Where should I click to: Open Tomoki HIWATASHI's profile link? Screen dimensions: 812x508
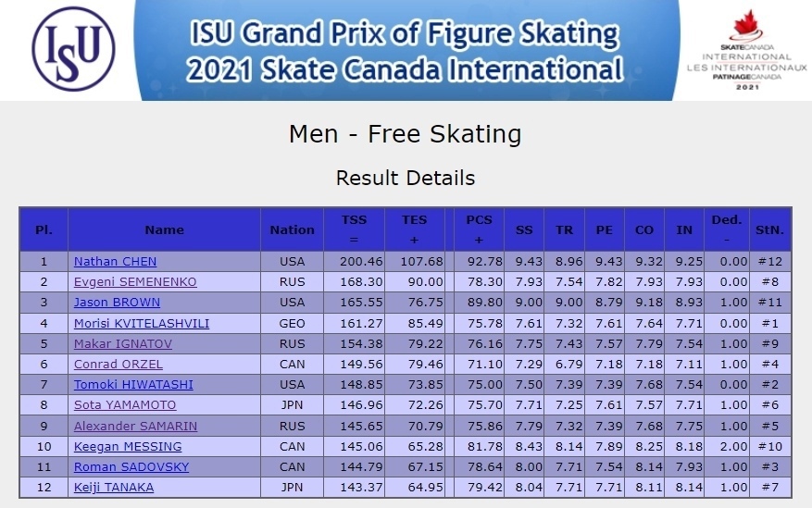point(133,384)
